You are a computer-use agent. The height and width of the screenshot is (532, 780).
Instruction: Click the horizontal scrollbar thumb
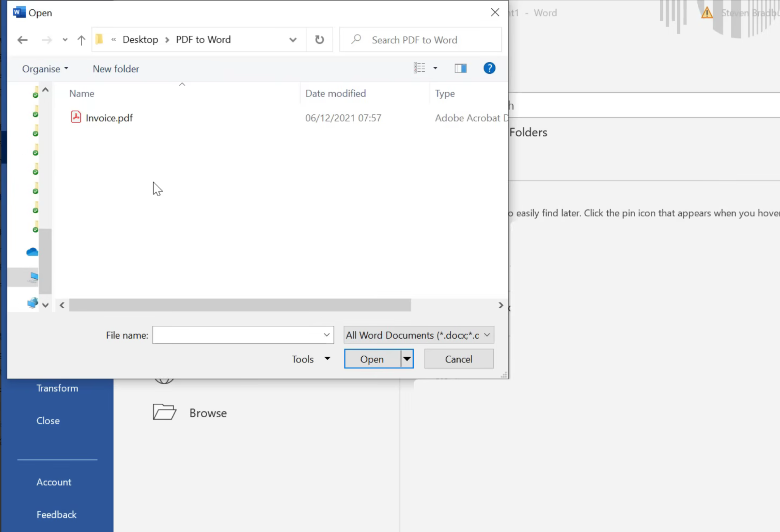pyautogui.click(x=240, y=306)
